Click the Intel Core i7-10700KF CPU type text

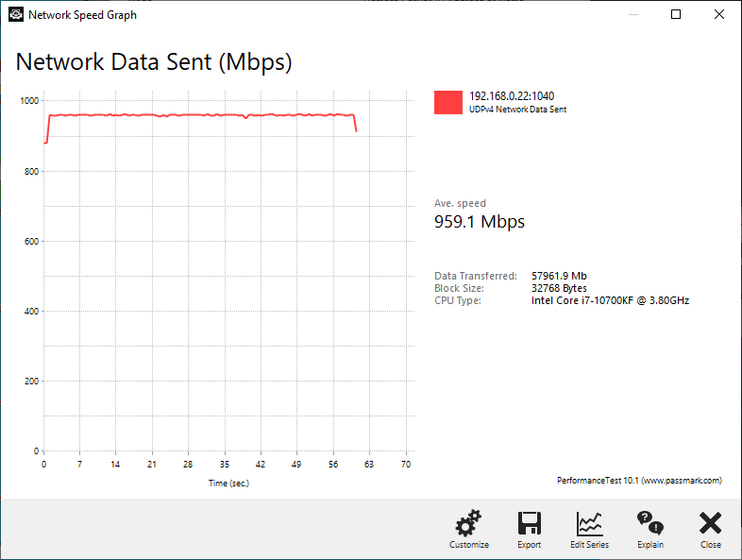click(610, 300)
